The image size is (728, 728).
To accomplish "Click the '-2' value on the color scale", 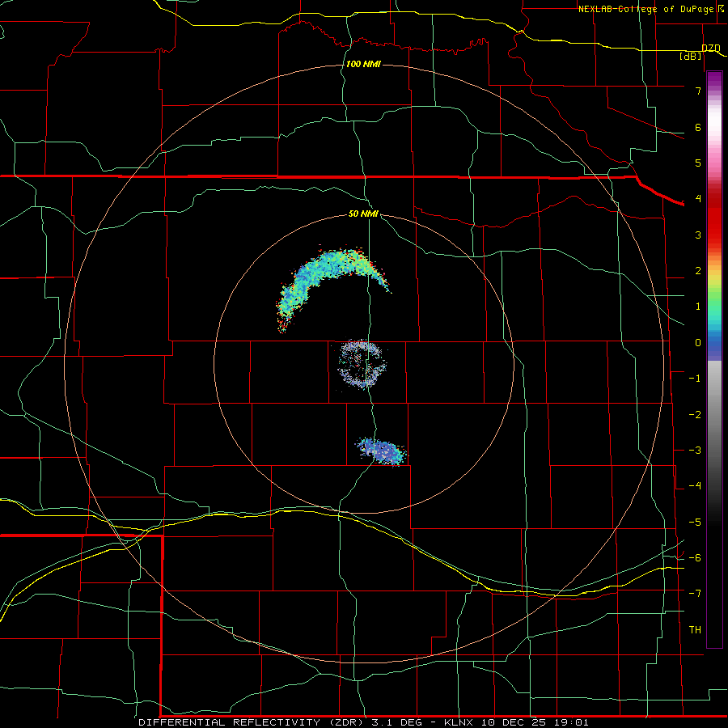I will pyautogui.click(x=695, y=415).
